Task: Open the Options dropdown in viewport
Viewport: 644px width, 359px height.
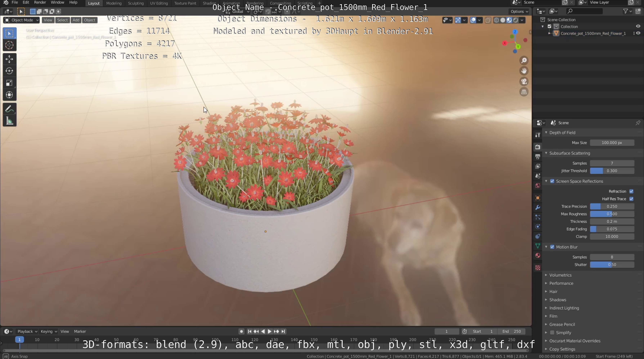Action: (519, 12)
